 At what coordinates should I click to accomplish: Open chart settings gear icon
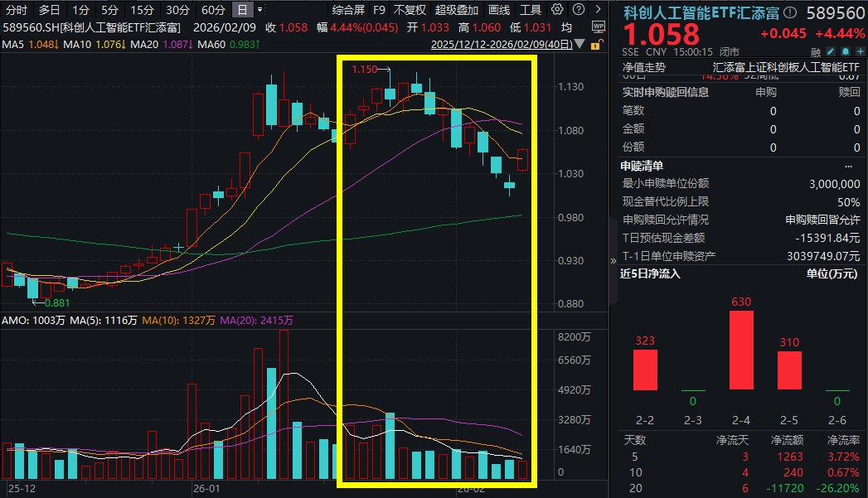click(557, 9)
